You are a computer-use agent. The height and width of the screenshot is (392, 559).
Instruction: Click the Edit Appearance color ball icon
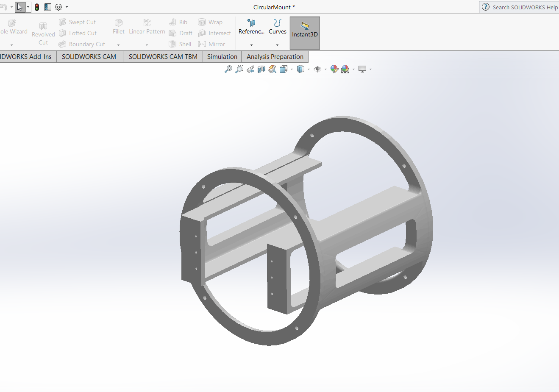tap(334, 69)
